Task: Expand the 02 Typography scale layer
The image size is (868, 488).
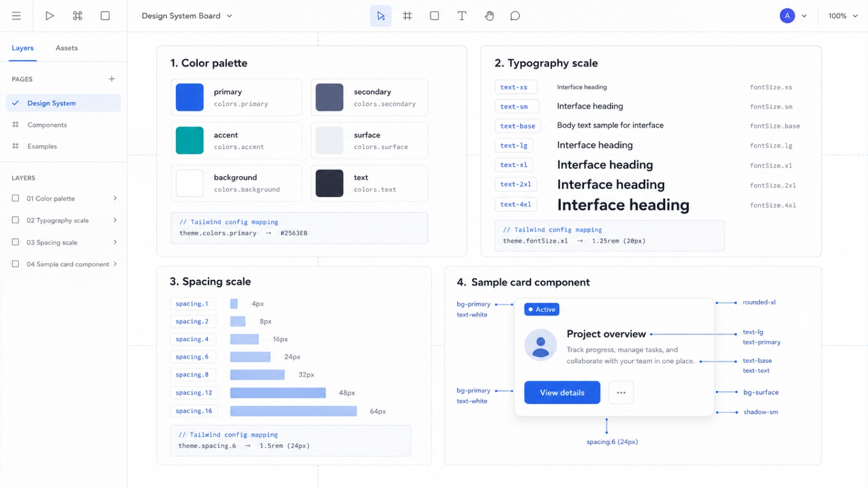Action: click(x=115, y=220)
